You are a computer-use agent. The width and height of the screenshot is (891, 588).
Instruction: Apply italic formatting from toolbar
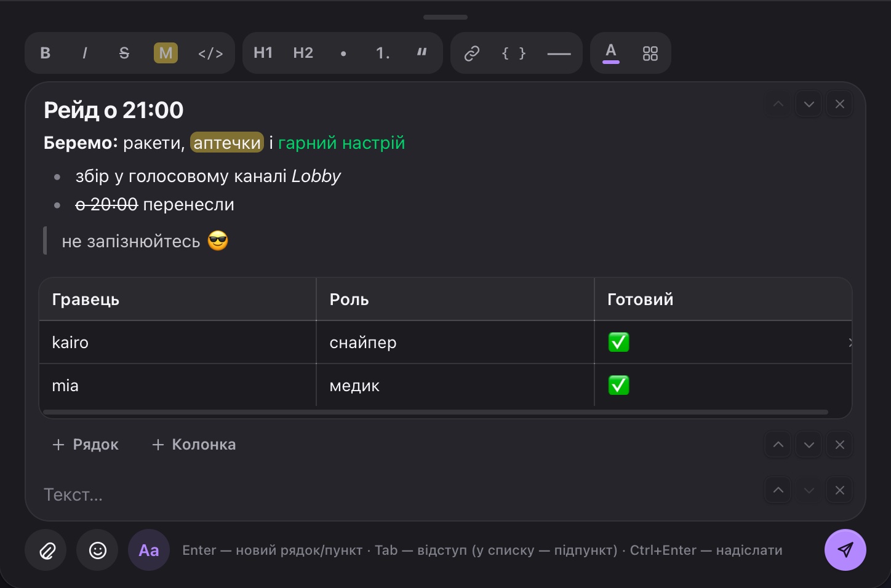84,53
